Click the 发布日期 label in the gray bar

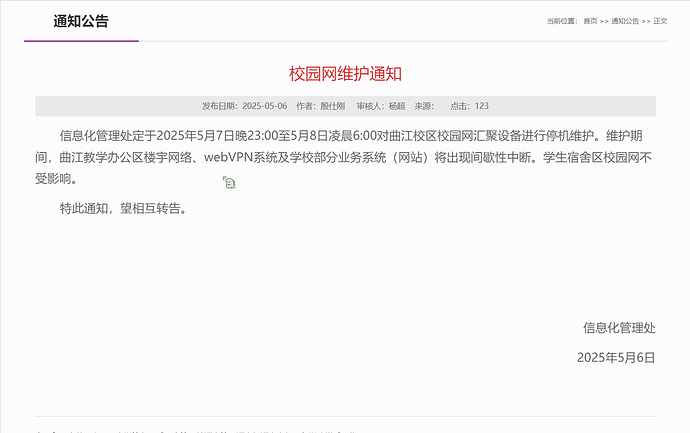[219, 106]
